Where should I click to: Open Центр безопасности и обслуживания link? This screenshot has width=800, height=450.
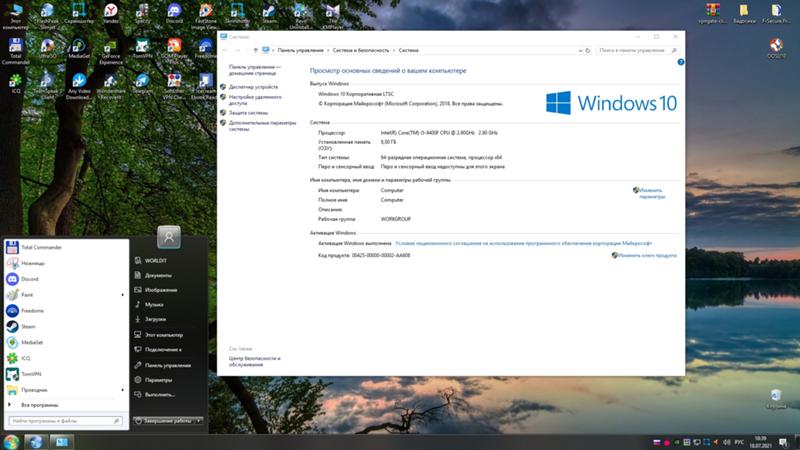click(x=255, y=361)
